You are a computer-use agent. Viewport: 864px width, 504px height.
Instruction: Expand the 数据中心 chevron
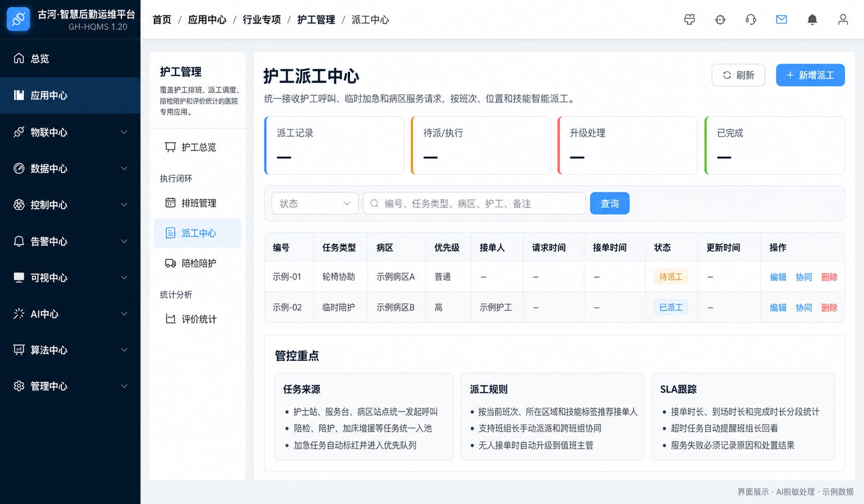tap(124, 168)
